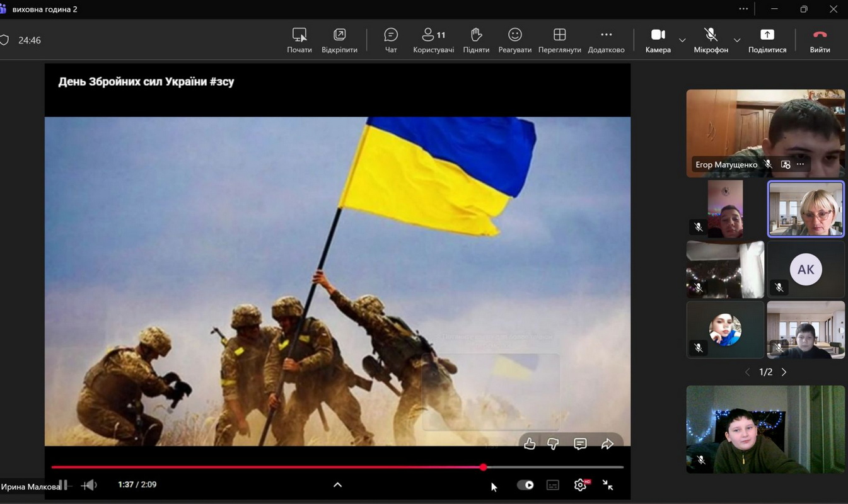The height and width of the screenshot is (504, 848).
Task: Pop out the shared content with Відкріпити
Action: (339, 40)
